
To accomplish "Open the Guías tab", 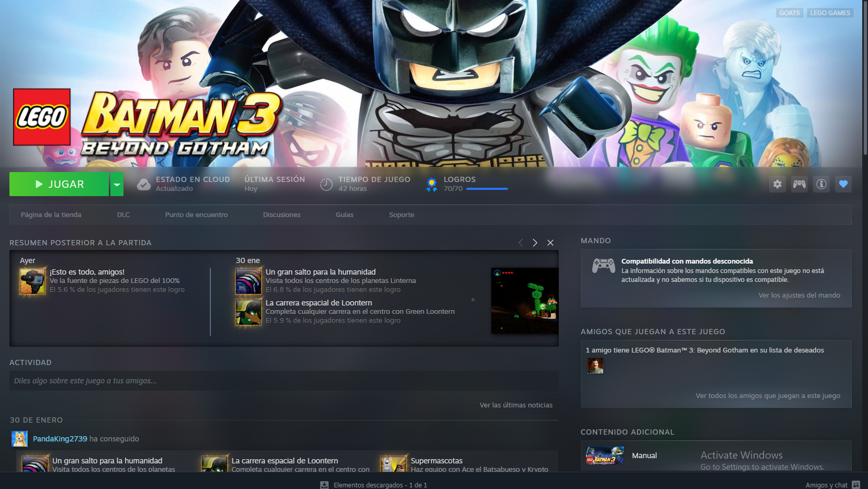I will tap(345, 215).
